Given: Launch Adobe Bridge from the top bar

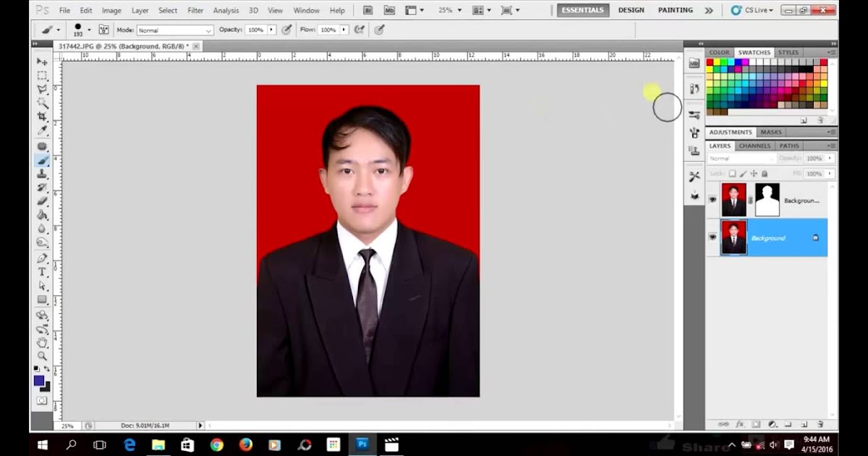Looking at the screenshot, I should [x=367, y=10].
